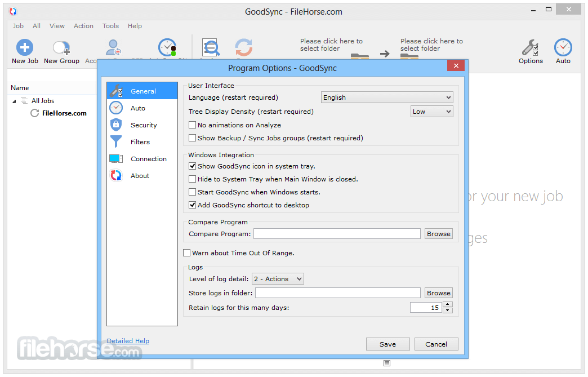Click the clock-with-lights Auto Run toolbar icon
This screenshot has width=588, height=377.
[167, 47]
